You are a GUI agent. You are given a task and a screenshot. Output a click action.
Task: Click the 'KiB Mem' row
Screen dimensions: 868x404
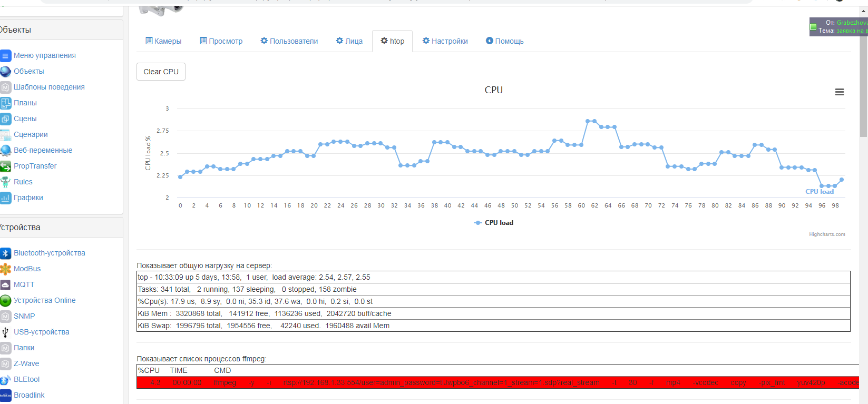[493, 313]
